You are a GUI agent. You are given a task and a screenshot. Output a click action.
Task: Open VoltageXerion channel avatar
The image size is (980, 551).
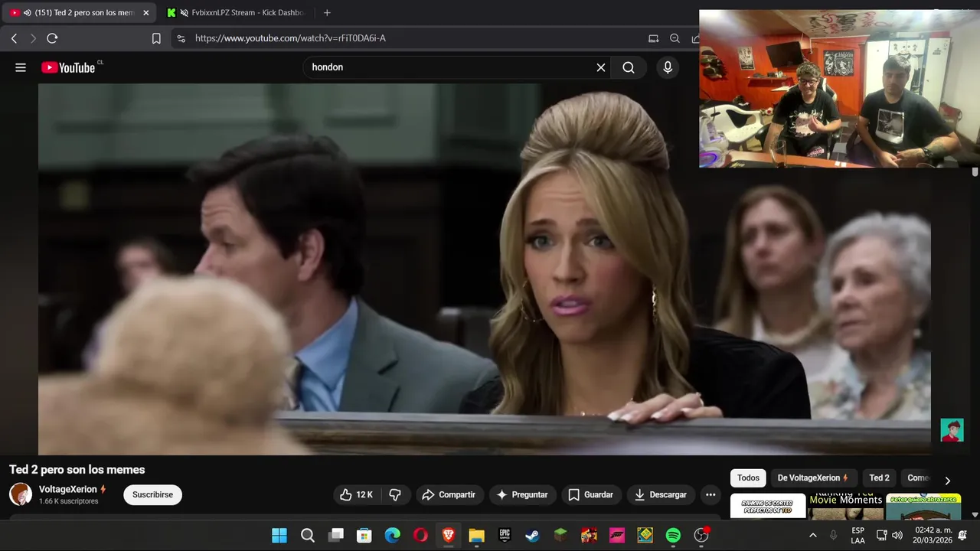pos(21,494)
